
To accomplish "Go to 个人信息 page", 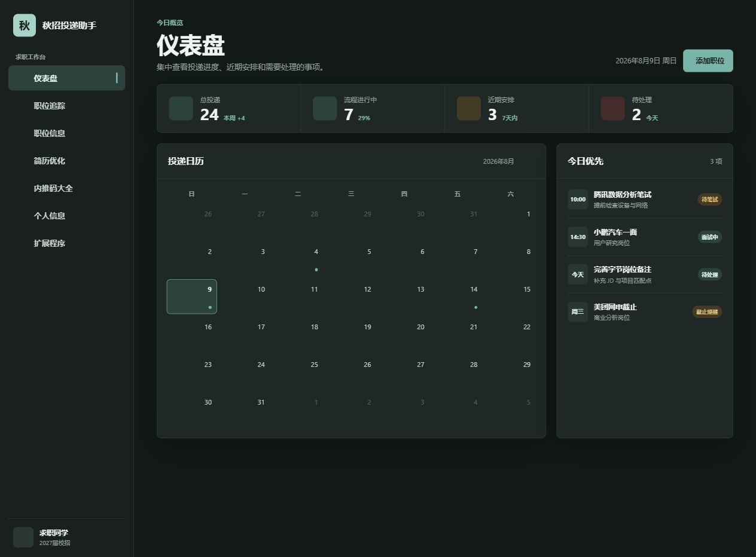I will pyautogui.click(x=66, y=216).
